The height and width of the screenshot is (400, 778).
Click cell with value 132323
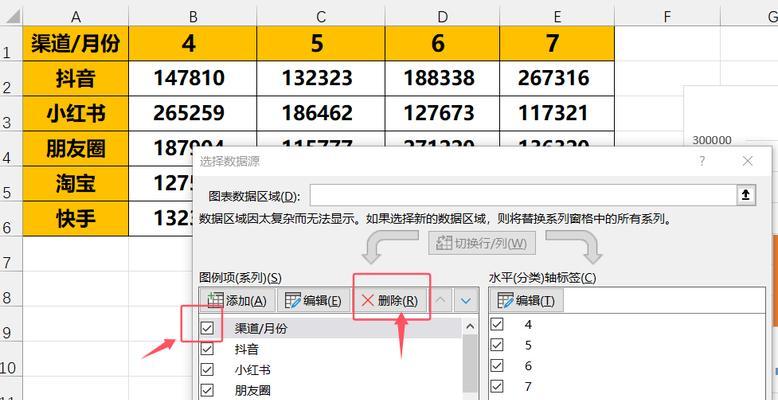(321, 79)
